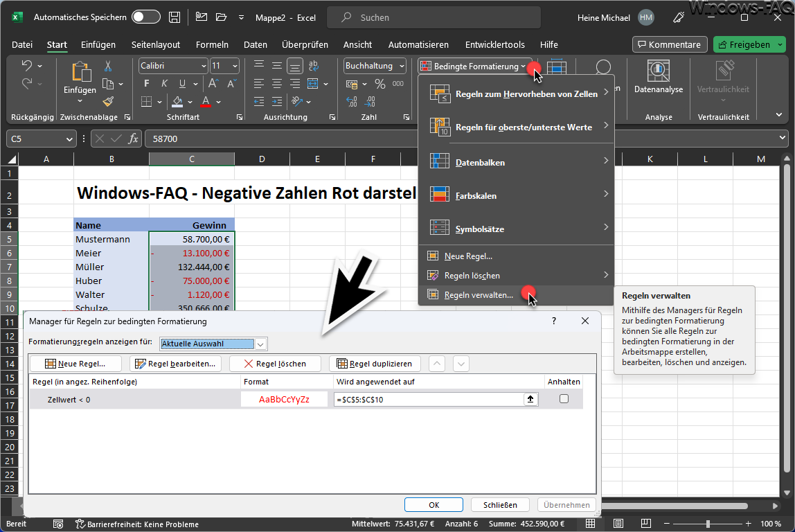Decrease font size with smaller A icon

tap(232, 84)
